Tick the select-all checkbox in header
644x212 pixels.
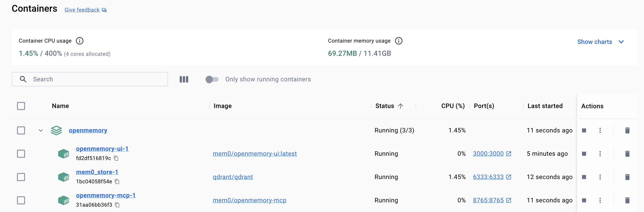(x=21, y=106)
